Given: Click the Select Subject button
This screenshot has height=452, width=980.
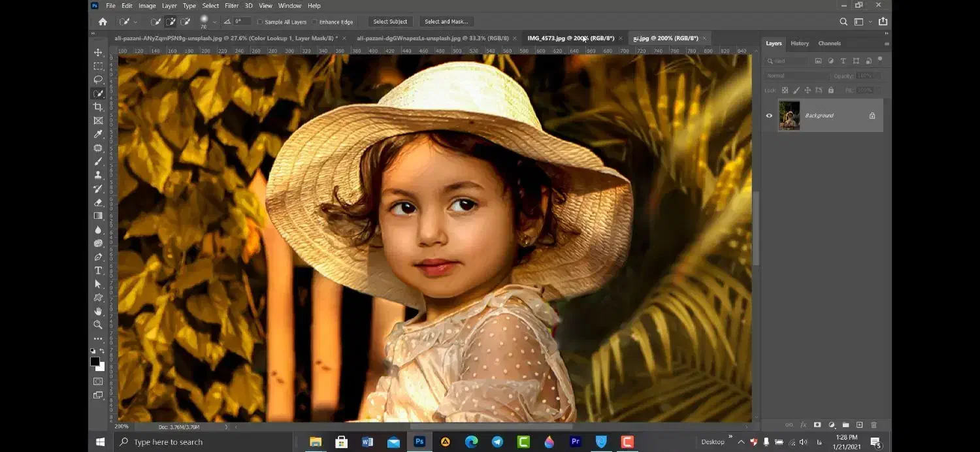Looking at the screenshot, I should pos(390,21).
